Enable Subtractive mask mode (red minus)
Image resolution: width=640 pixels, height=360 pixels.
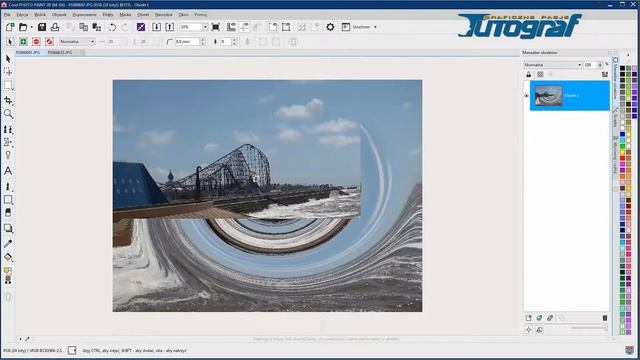pyautogui.click(x=36, y=42)
